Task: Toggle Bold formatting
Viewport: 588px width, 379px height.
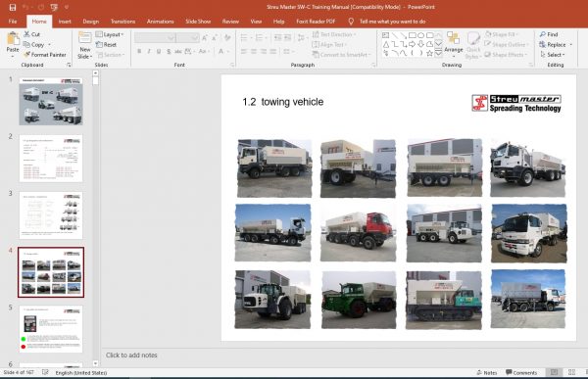Action: click(x=139, y=51)
